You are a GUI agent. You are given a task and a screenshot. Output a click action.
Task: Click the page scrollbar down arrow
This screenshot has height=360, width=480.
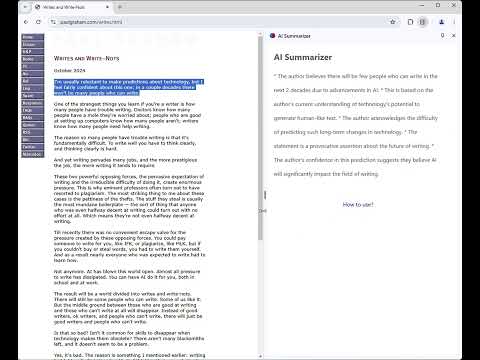point(260,357)
